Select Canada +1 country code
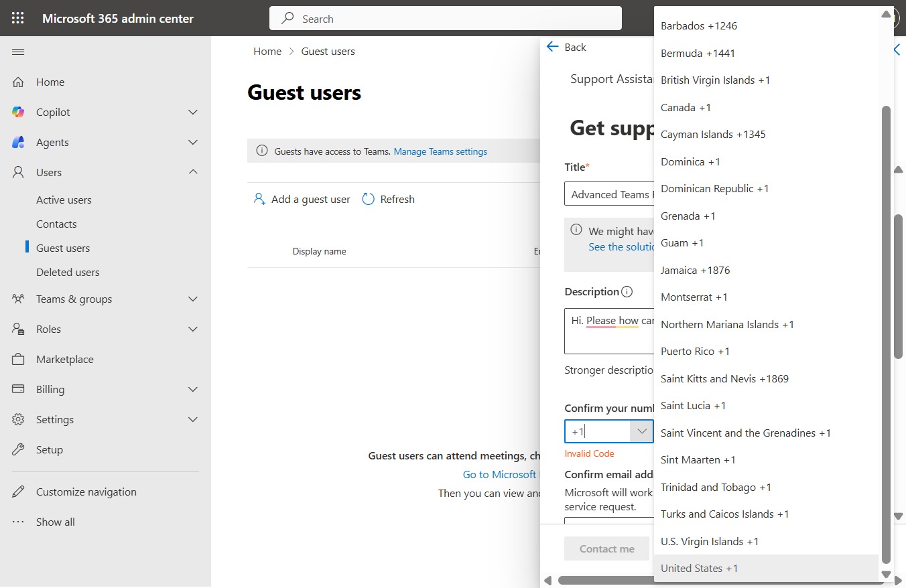 point(766,107)
